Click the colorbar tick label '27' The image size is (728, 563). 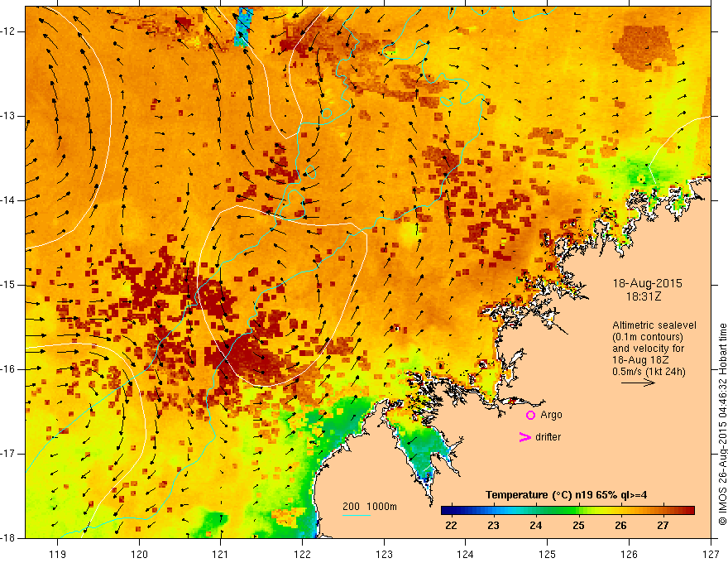pos(663,526)
